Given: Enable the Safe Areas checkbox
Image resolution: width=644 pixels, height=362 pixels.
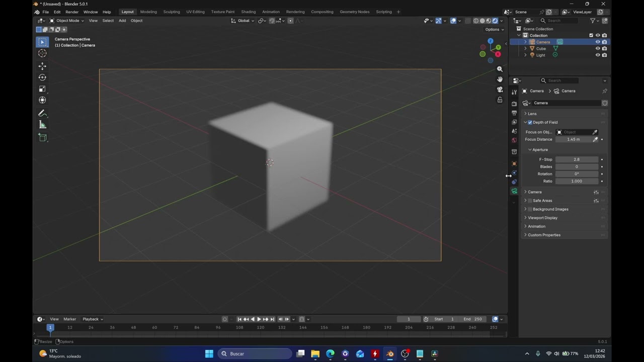Looking at the screenshot, I should pos(530,201).
